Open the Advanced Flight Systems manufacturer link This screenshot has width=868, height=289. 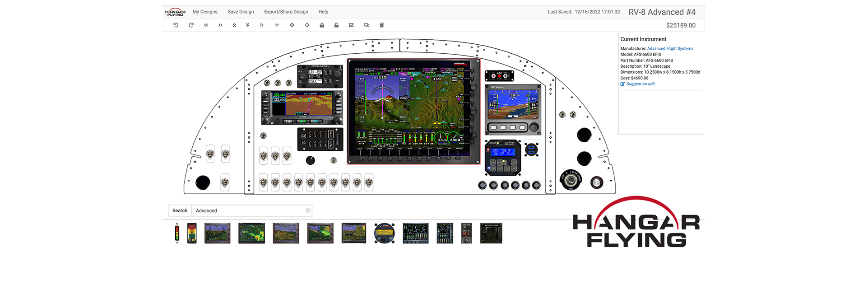(x=670, y=49)
